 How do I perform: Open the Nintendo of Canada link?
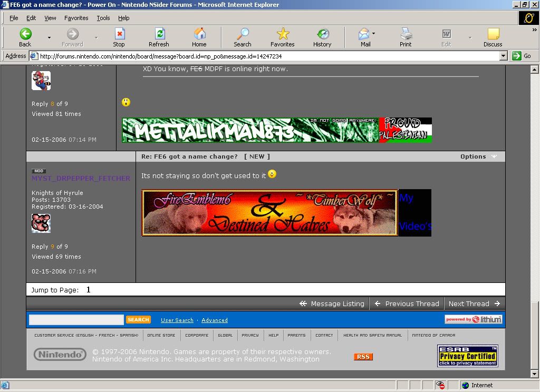coord(433,335)
